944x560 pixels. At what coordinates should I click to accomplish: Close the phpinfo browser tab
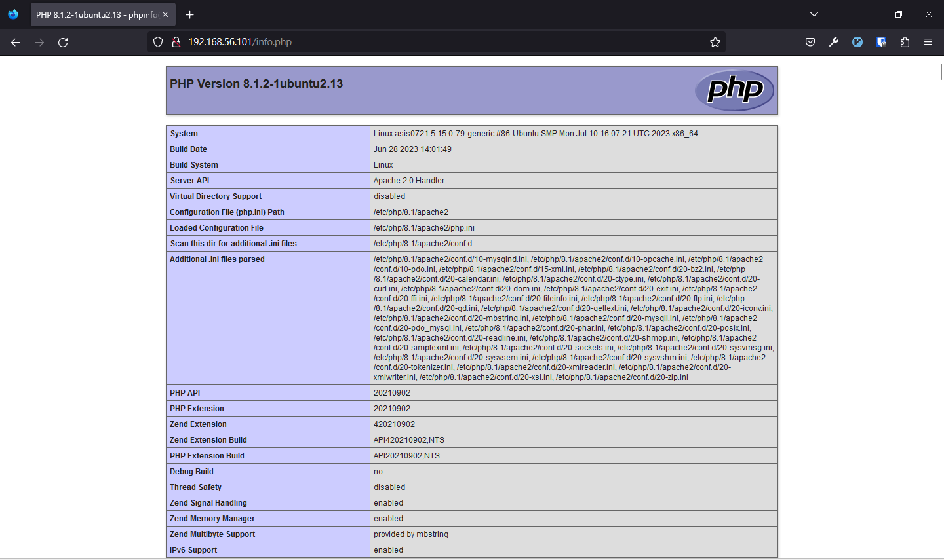click(166, 13)
